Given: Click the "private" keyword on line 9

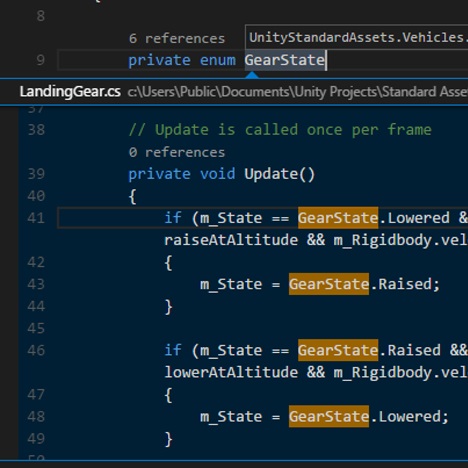Looking at the screenshot, I should tap(159, 61).
